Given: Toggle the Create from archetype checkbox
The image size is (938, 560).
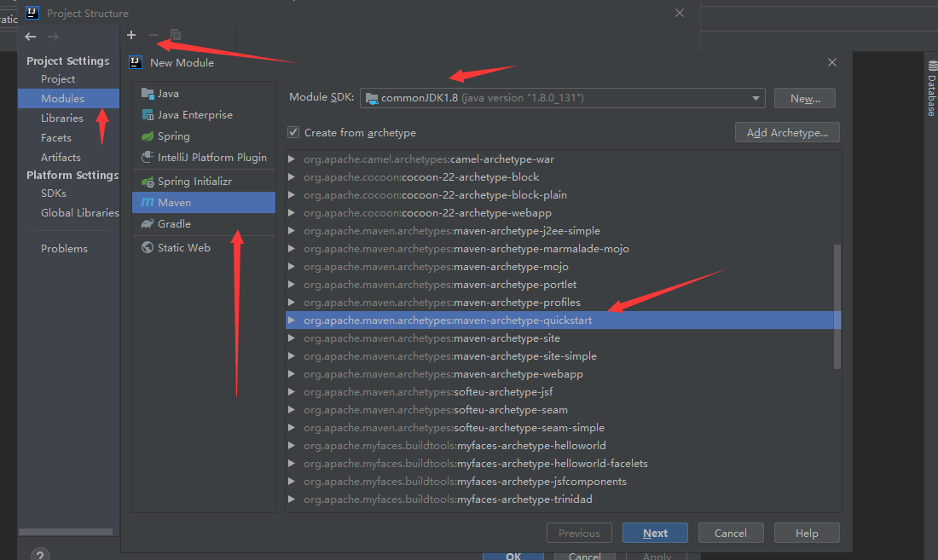Looking at the screenshot, I should coord(293,132).
